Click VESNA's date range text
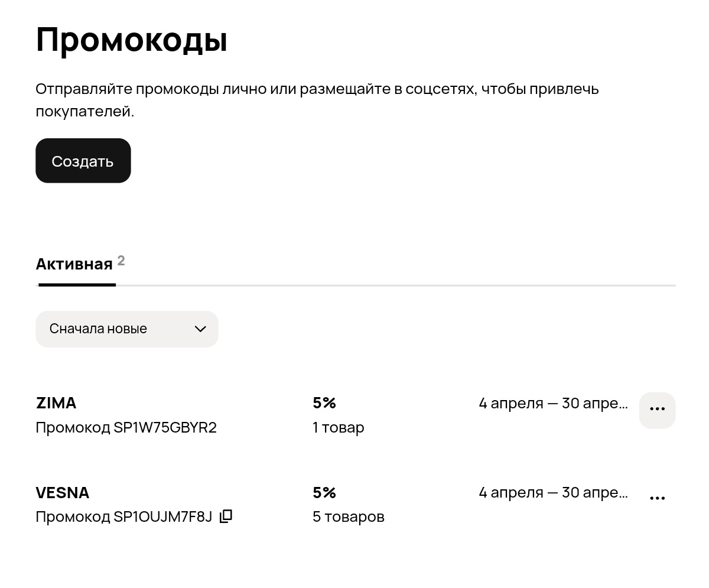Image resolution: width=709 pixels, height=588 pixels. pos(553,492)
